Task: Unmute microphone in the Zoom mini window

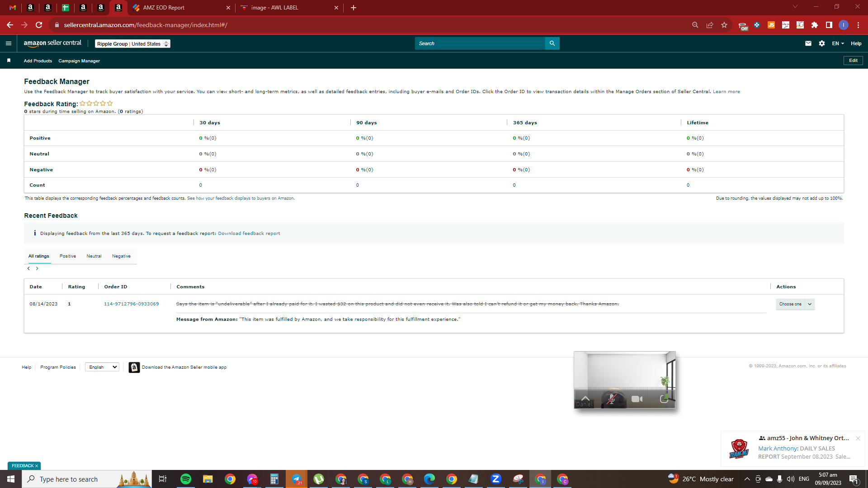Action: coord(611,399)
